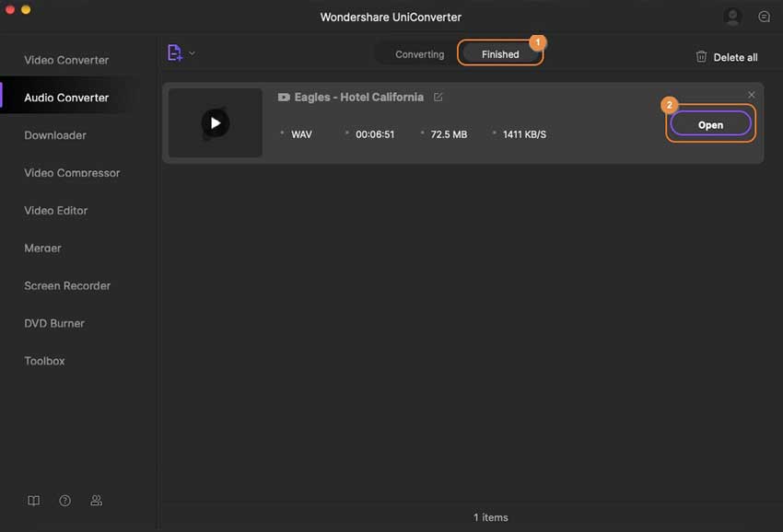Open the Toolbox section
The width and height of the screenshot is (783, 532).
pyautogui.click(x=44, y=361)
